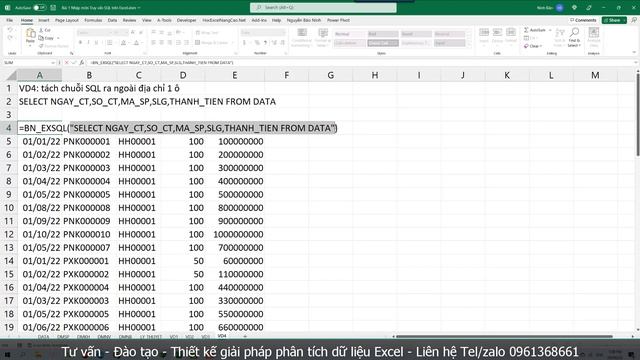
Task: Click the Comma Style icon
Action: 265,42
